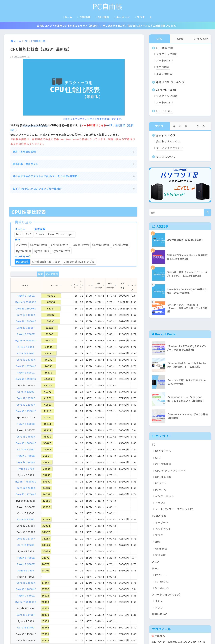Switch to the ゲーム widget tab
This screenshot has width=215, height=644.
pyautogui.click(x=201, y=126)
